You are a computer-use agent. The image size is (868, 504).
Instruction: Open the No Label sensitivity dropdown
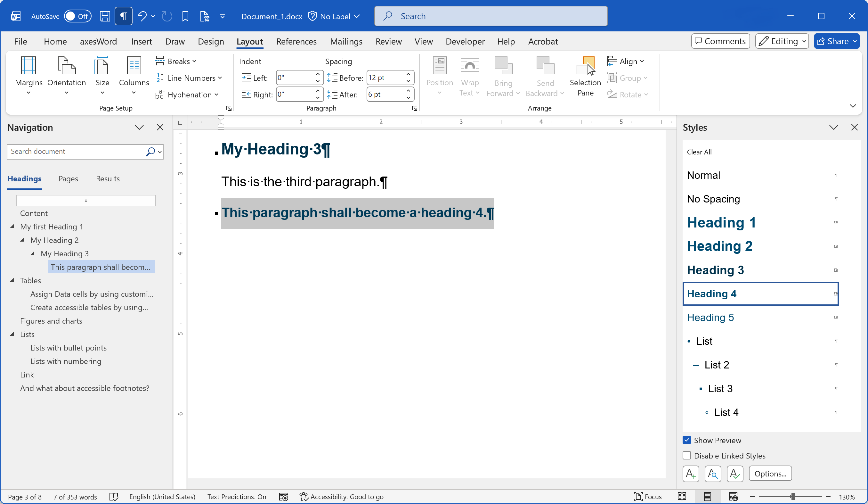[x=334, y=16]
